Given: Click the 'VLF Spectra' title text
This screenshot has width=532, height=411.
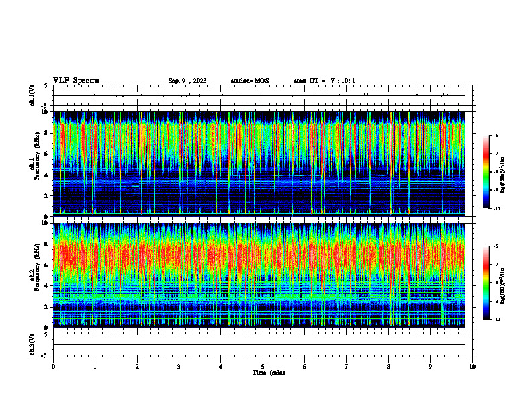Looking at the screenshot, I should coord(76,81).
